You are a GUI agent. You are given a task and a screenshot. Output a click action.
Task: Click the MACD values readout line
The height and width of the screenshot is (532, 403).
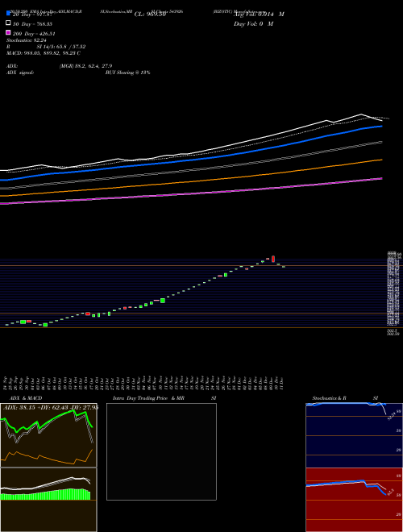44,53
